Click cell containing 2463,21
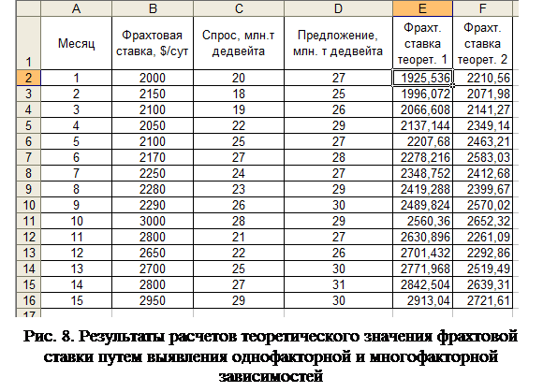 [x=482, y=141]
